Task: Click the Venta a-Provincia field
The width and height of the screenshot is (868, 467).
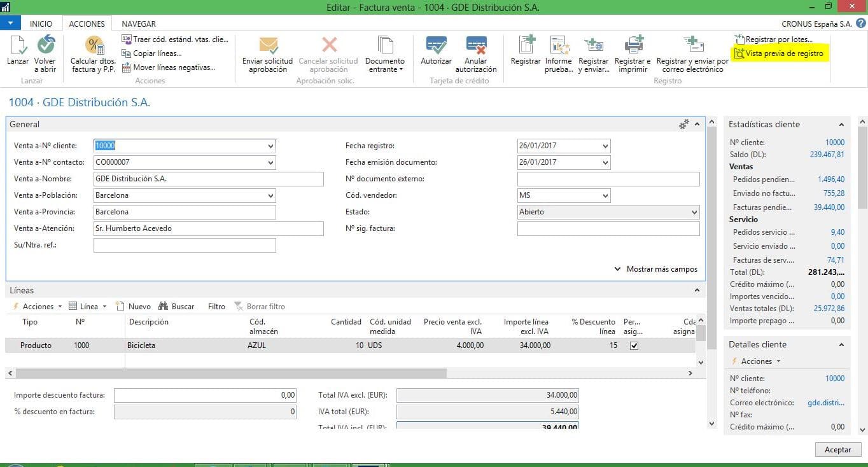Action: pyautogui.click(x=185, y=212)
